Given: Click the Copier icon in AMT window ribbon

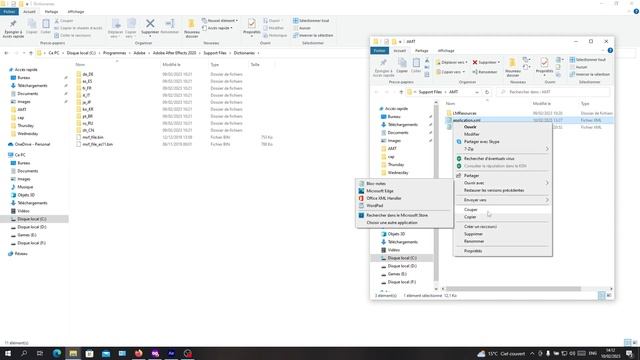Looking at the screenshot, I should click(x=402, y=62).
